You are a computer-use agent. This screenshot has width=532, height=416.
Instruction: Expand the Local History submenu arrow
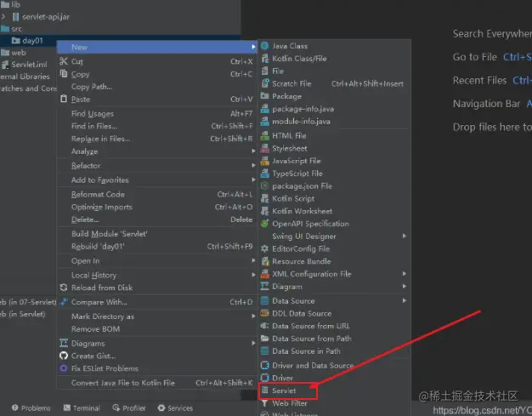253,275
